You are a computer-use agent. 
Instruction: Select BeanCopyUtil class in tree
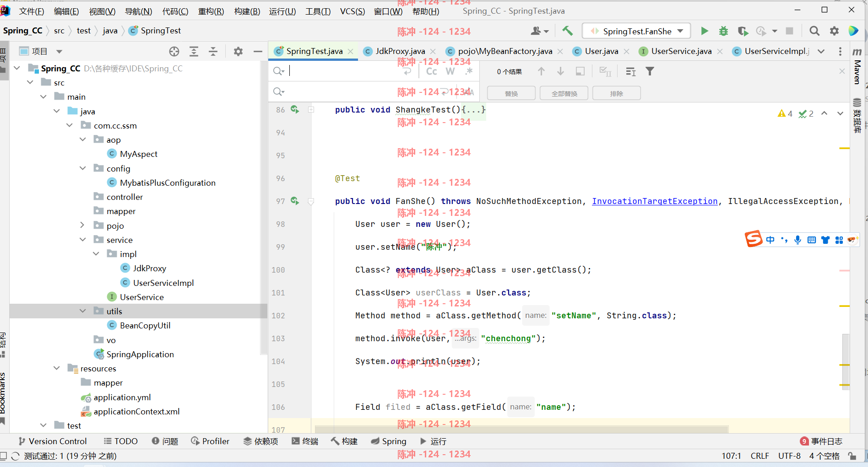click(145, 325)
